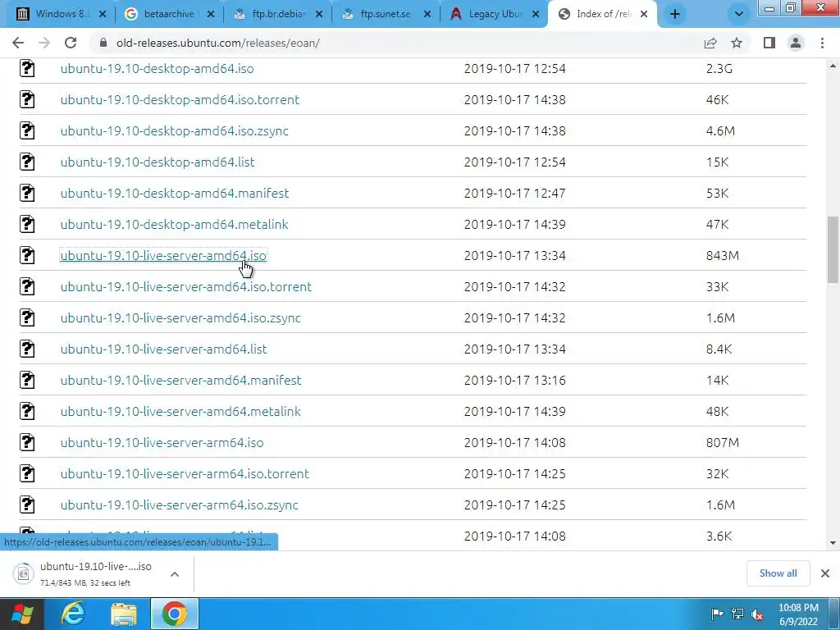Open ubuntu-19.10-live-server-arm64.iso.zsync link
Screen dimensions: 840x630
click(x=179, y=504)
